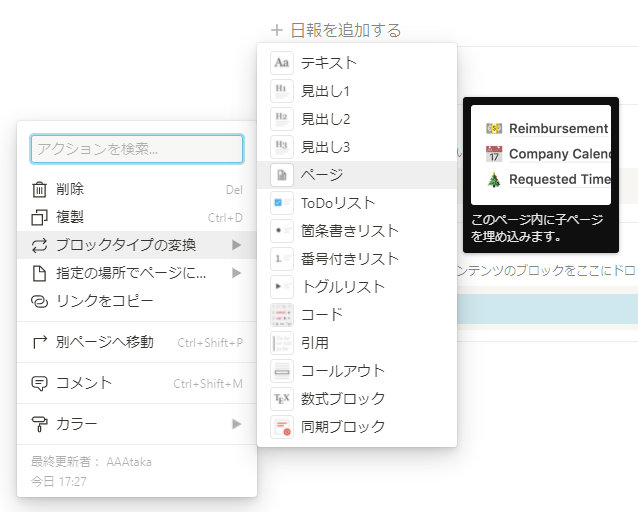Screen dimensions: 638x512
Task: Expand the 指定の場所でページに submenu arrow
Action: (x=236, y=273)
